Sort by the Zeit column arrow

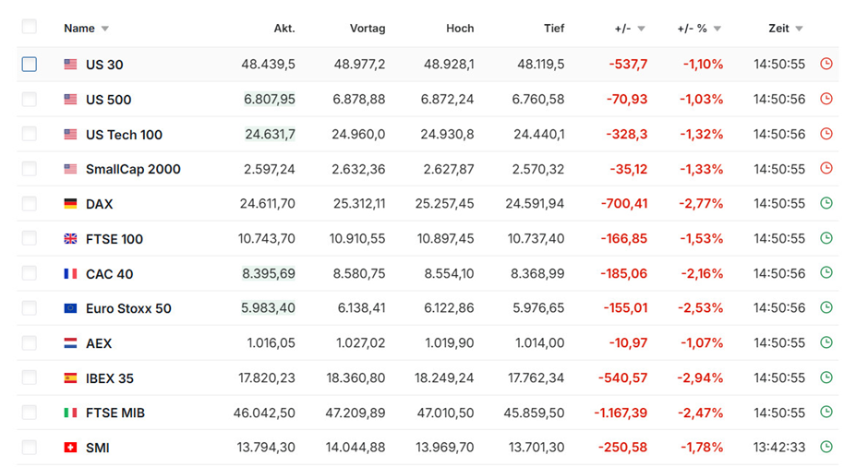pyautogui.click(x=799, y=29)
